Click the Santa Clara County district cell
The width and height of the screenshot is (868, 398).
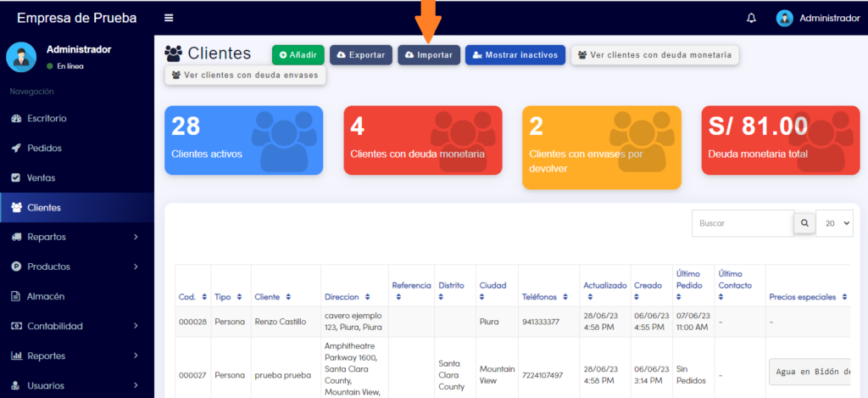click(452, 375)
